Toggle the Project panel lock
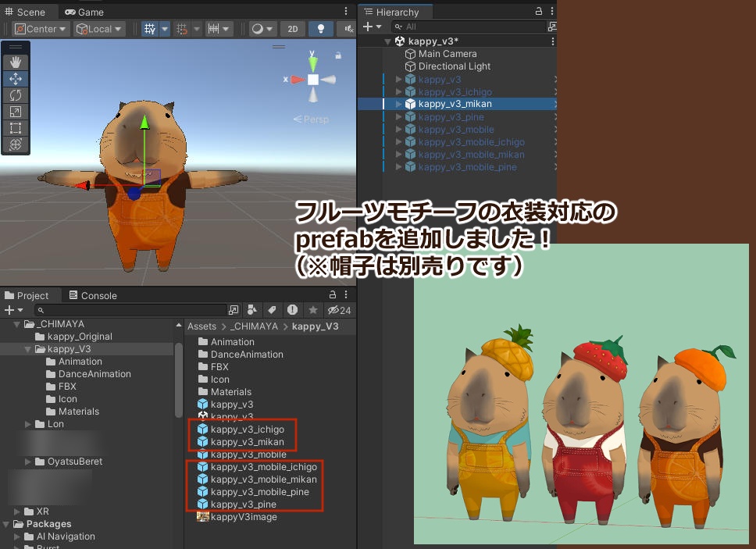The height and width of the screenshot is (549, 756). tap(332, 294)
